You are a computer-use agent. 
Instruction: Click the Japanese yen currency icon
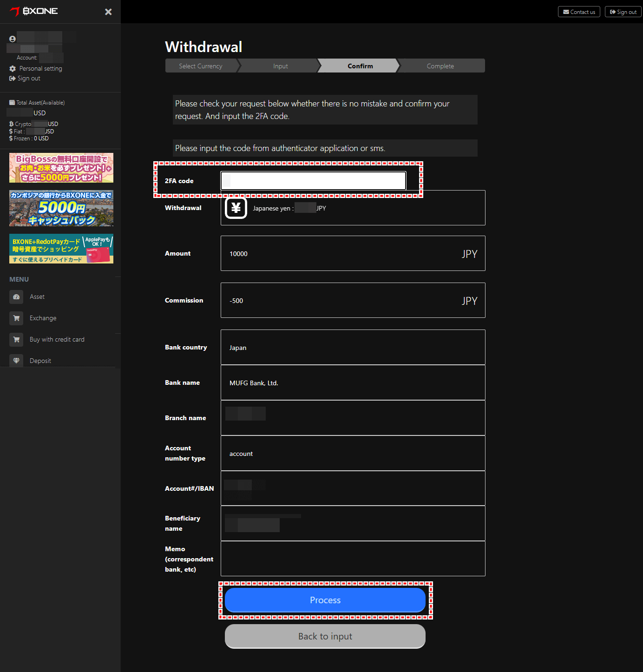click(236, 208)
